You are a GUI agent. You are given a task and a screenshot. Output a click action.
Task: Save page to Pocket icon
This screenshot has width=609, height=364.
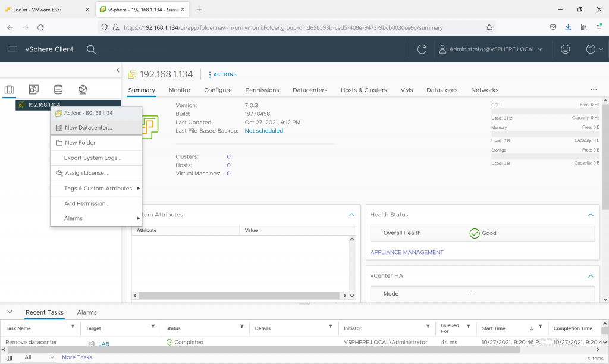coord(553,27)
